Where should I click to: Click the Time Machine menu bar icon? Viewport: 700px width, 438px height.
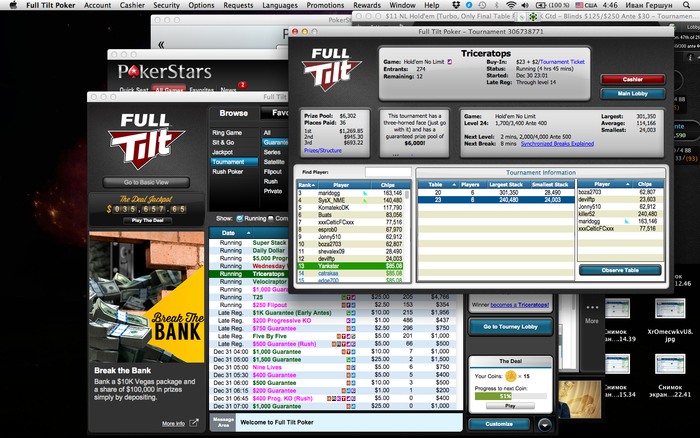coord(482,5)
